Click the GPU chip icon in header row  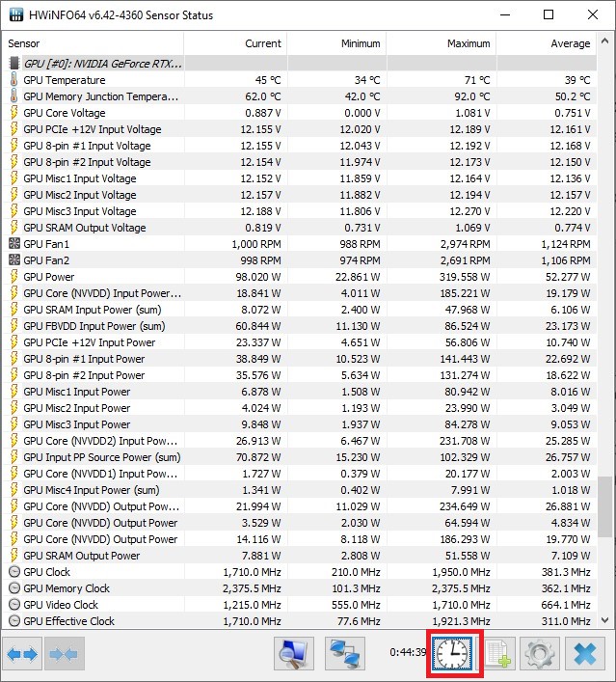pos(14,63)
